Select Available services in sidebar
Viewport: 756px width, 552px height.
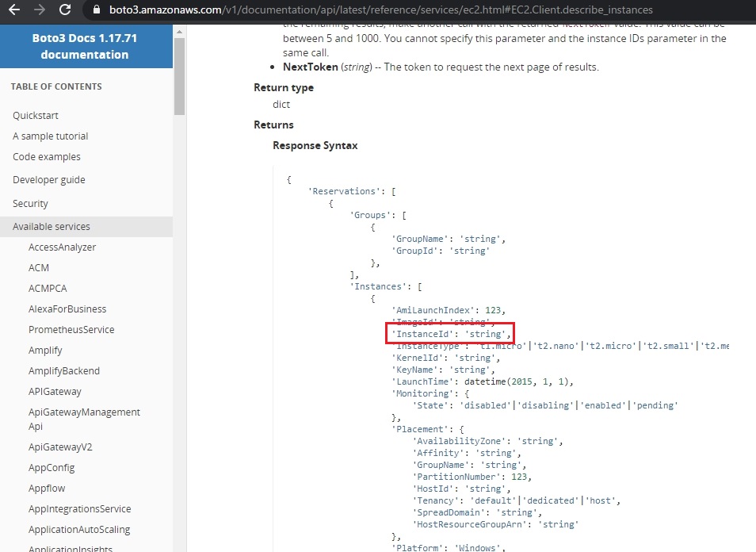[x=86, y=226]
